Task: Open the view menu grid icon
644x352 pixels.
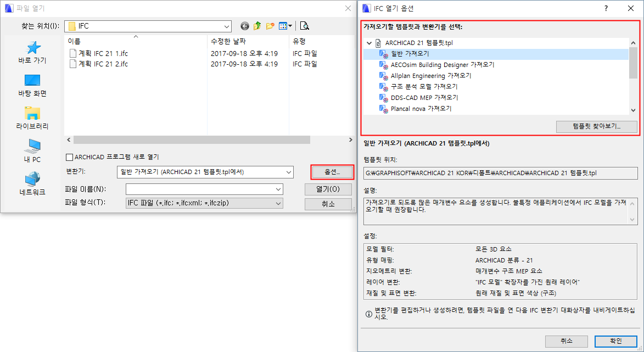Action: point(283,26)
